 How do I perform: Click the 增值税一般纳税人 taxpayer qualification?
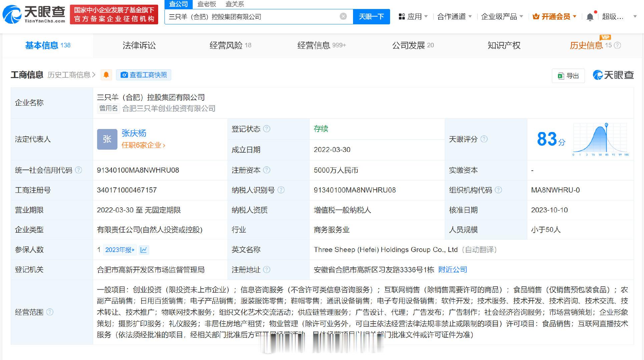pos(342,210)
